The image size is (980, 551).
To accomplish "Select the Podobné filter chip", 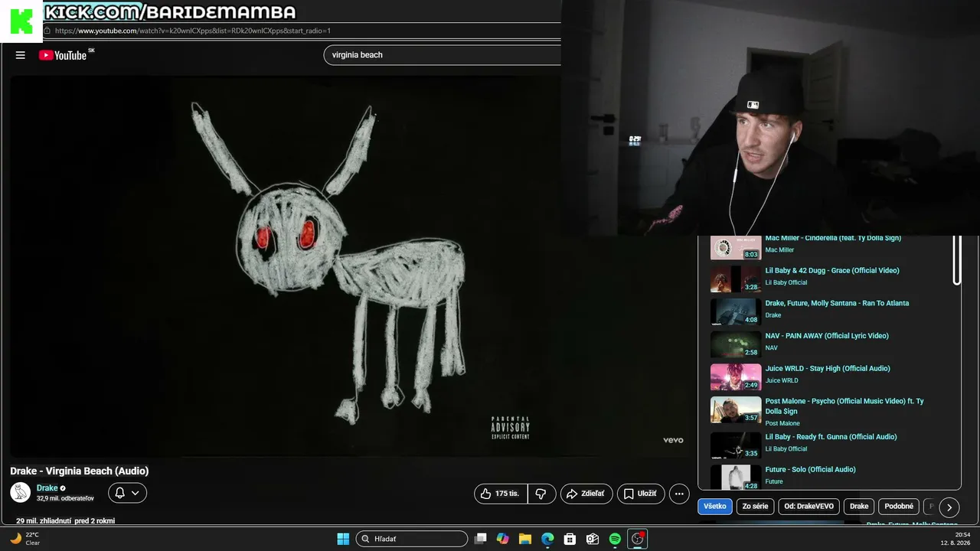I will click(899, 507).
